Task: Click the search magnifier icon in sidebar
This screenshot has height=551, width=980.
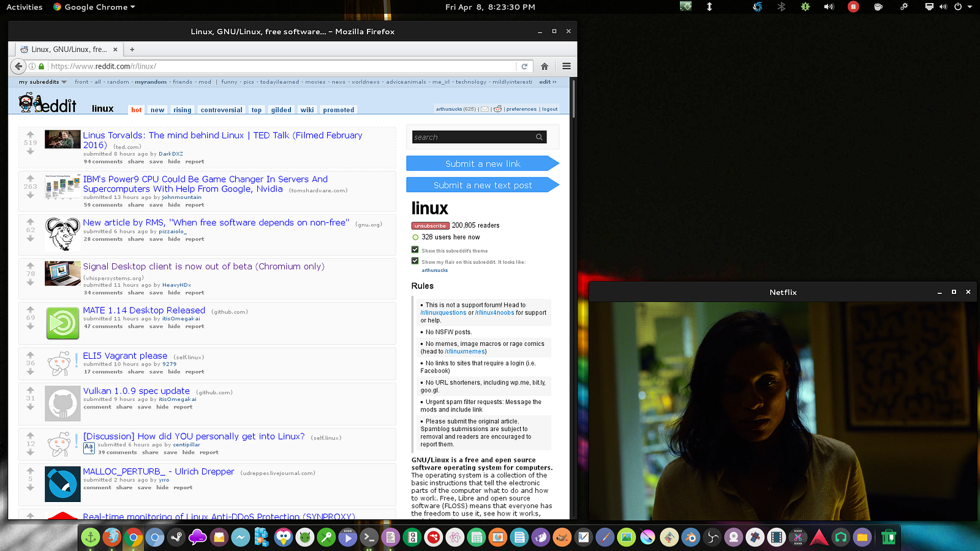Action: (539, 137)
